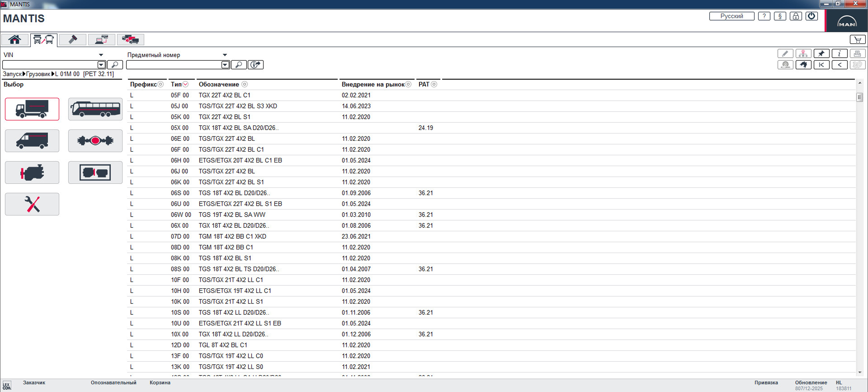
Task: Expand the Предметный номер search type dropdown
Action: click(x=225, y=55)
